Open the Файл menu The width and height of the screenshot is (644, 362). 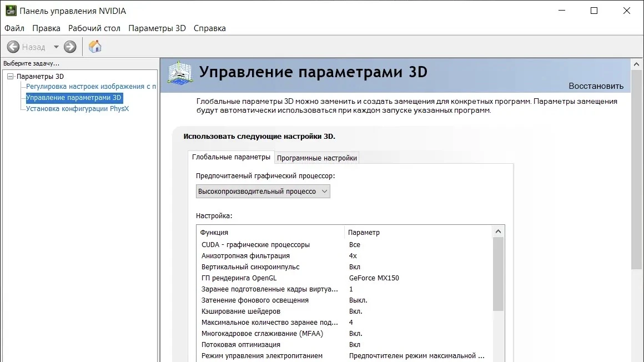(x=14, y=28)
